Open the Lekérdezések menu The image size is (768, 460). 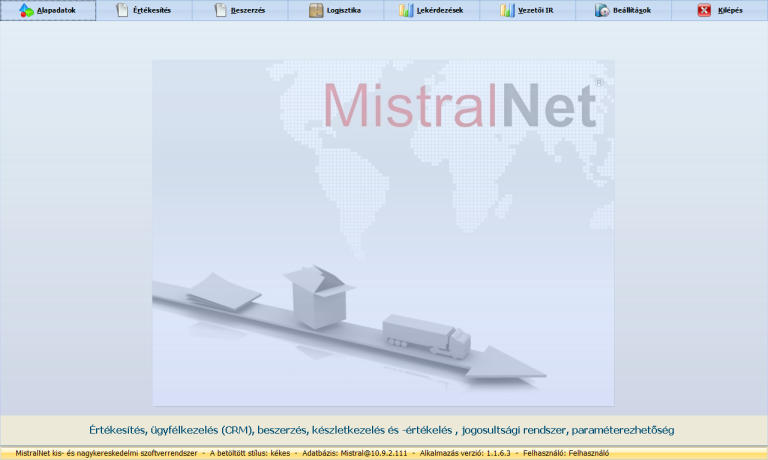[432, 10]
